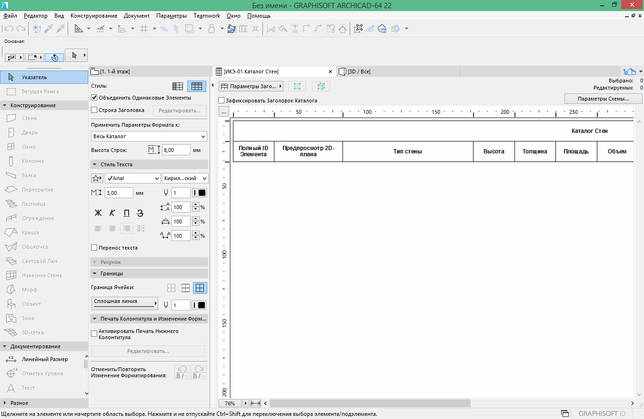Set cell border to all borders
The height and width of the screenshot is (419, 644).
[x=200, y=288]
